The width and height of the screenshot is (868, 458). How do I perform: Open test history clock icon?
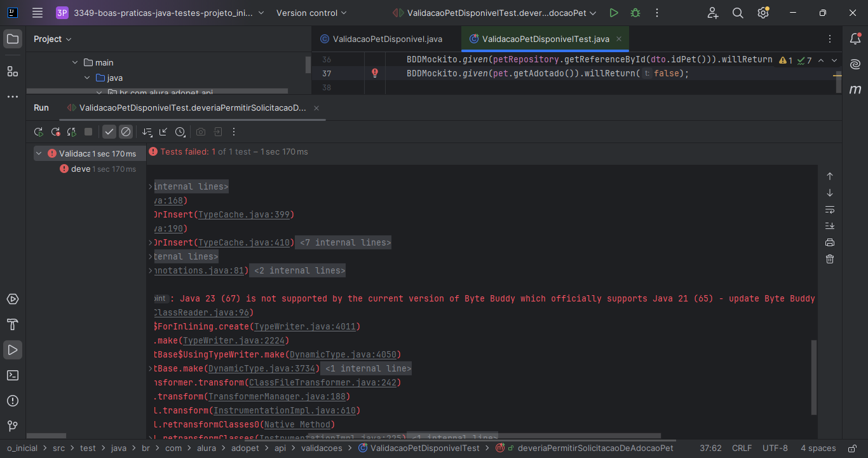click(180, 132)
